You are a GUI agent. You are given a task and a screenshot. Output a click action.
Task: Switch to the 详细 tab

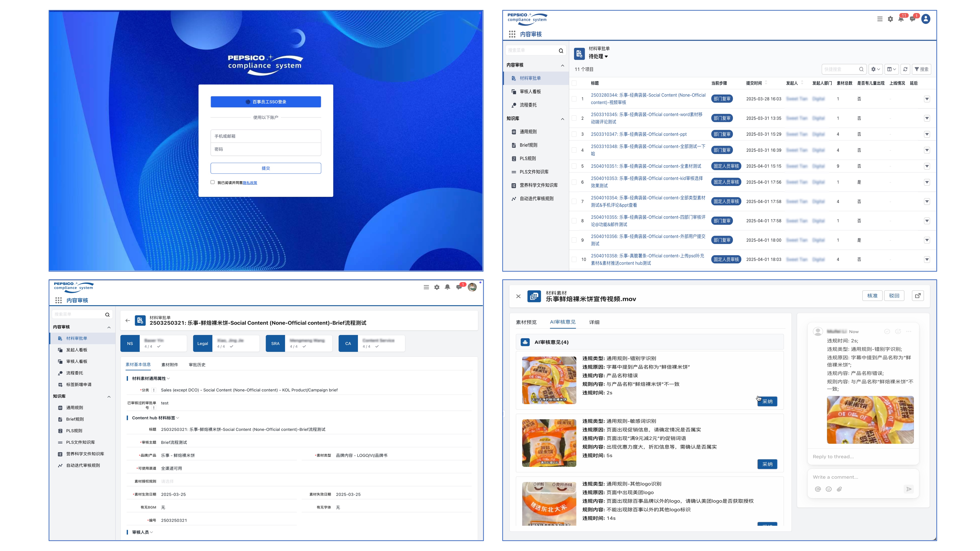coord(594,322)
